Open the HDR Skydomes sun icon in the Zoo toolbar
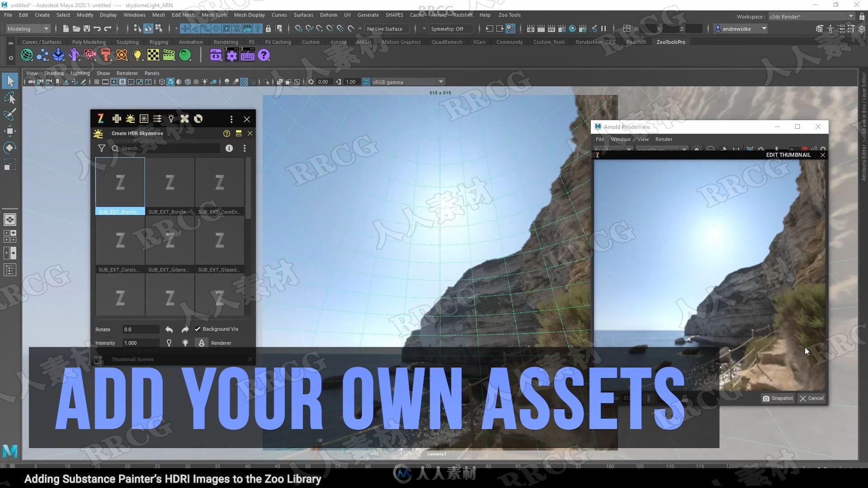 tap(130, 119)
